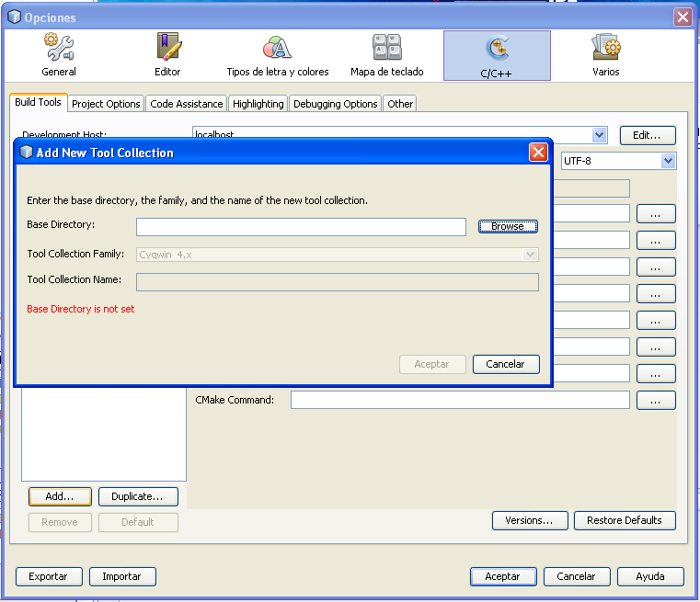Click the Browse button for base directory
This screenshot has width=700, height=602.
click(508, 226)
